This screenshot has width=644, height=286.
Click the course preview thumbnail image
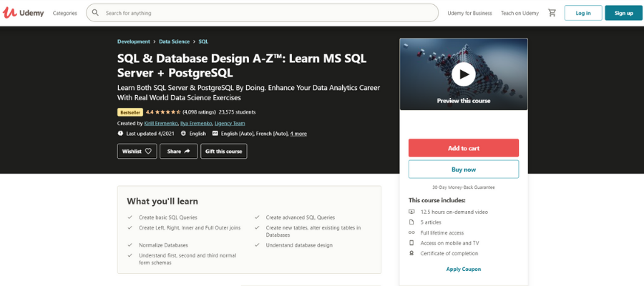pos(463,74)
